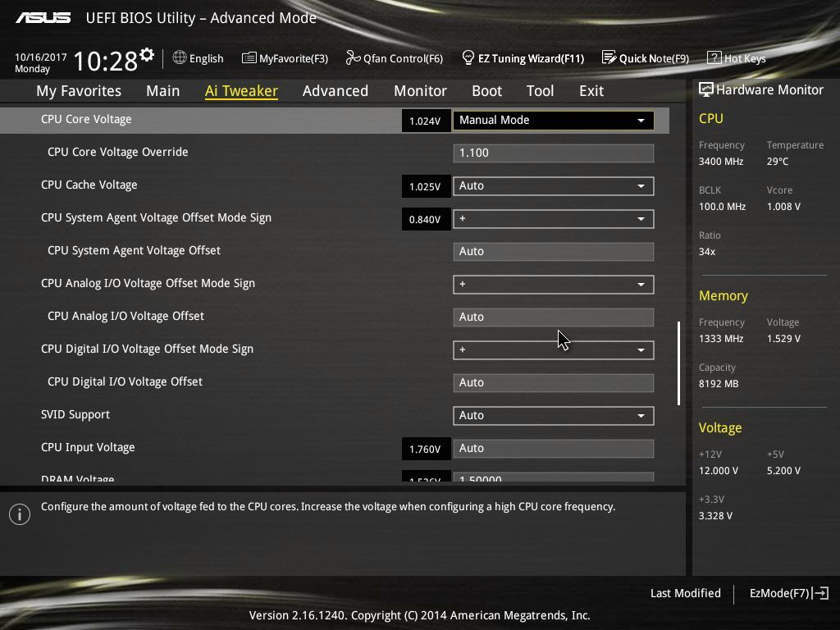Select the SVID Support label
840x630 pixels.
(x=75, y=414)
